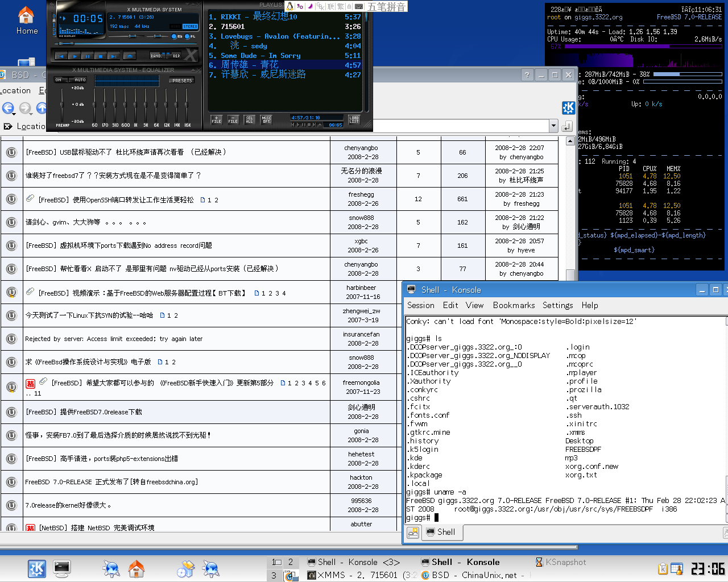Select the Shell tab in Konsole
728x582 pixels.
[442, 532]
